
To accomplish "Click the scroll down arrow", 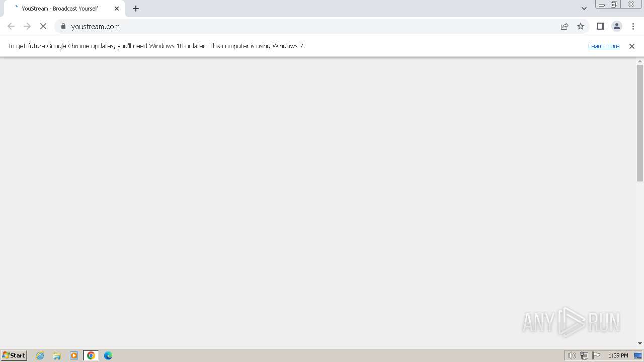I will [640, 343].
